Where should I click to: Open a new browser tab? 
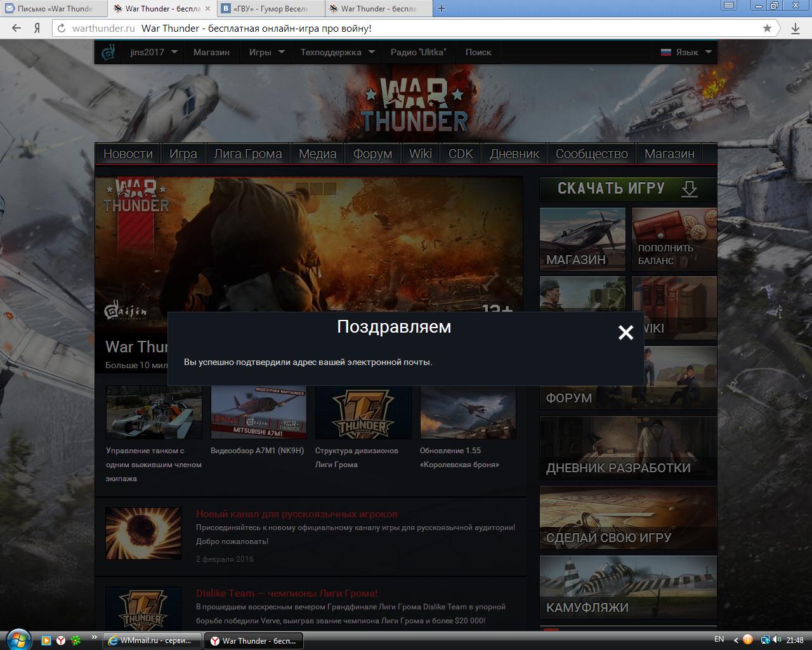click(x=442, y=8)
